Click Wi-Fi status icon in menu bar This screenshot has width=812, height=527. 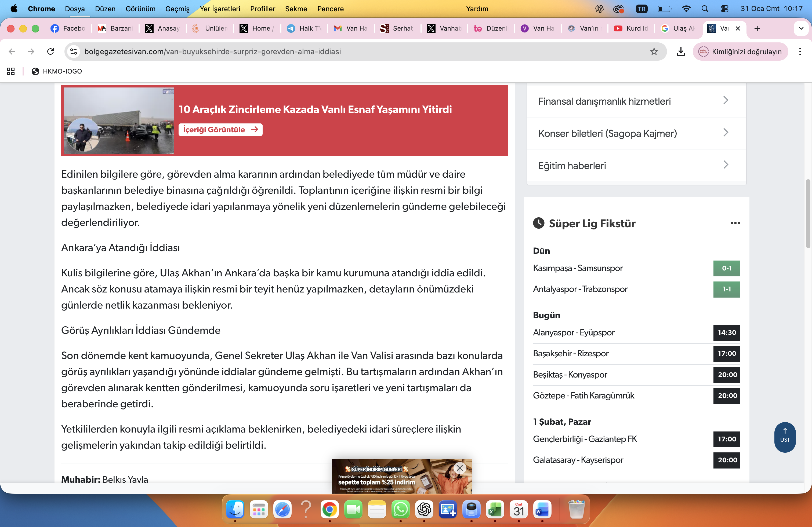686,9
